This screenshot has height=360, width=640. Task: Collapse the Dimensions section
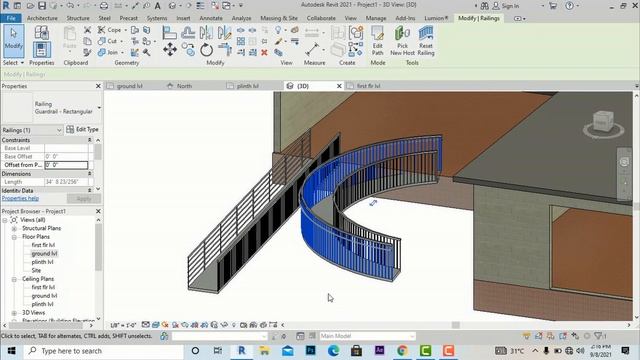point(89,173)
